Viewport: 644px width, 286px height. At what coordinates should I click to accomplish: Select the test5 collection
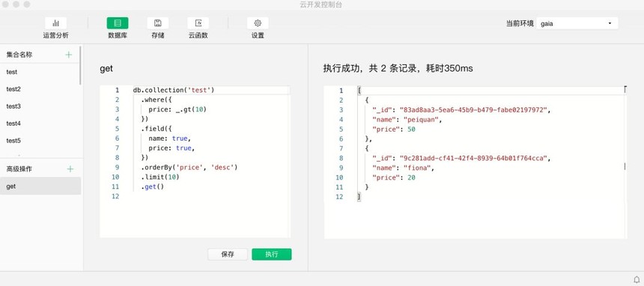coord(40,141)
